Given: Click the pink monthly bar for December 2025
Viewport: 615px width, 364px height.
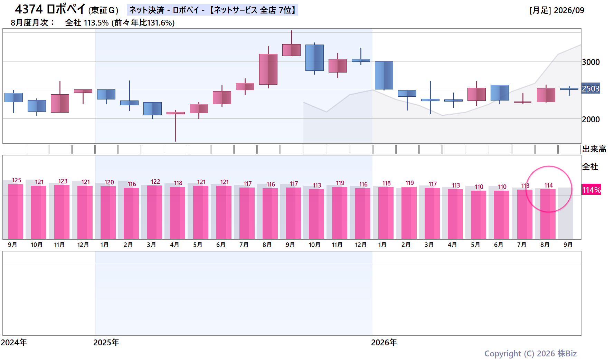Looking at the screenshot, I should click(x=363, y=213).
